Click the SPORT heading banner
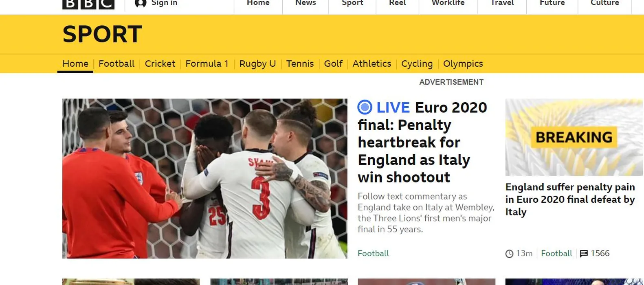644x285 pixels. [102, 34]
